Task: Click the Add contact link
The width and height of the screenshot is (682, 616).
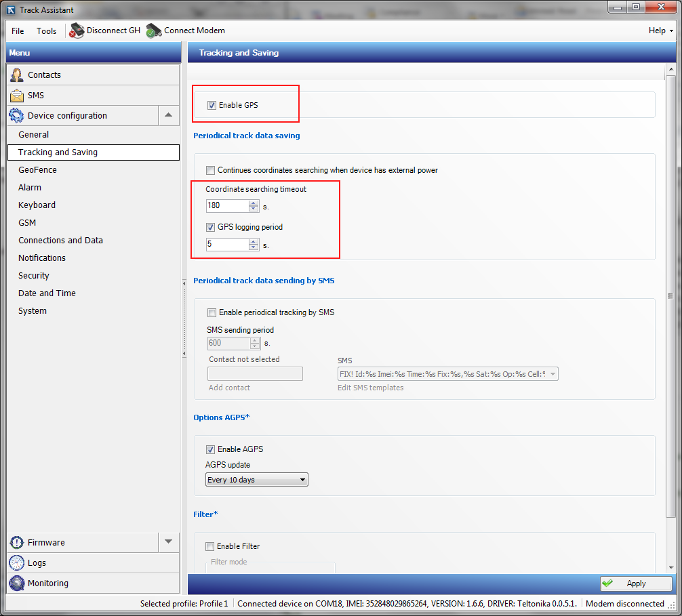Action: 229,388
